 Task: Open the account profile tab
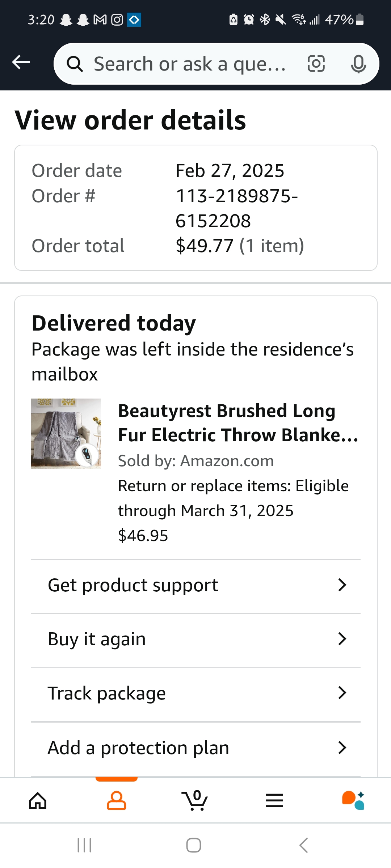click(117, 800)
